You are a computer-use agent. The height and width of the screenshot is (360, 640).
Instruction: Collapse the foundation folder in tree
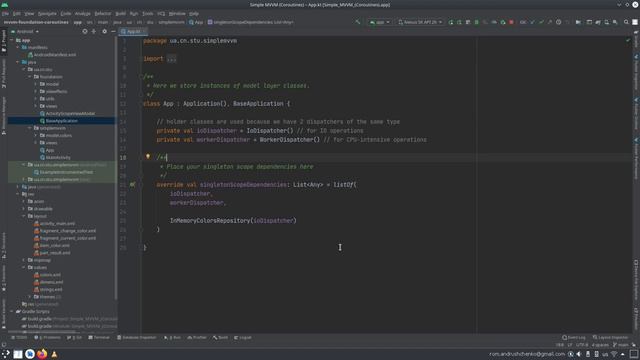[30, 77]
